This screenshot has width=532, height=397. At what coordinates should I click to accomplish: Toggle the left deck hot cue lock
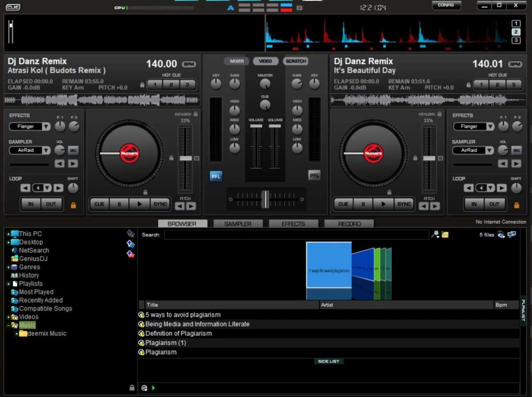click(143, 85)
